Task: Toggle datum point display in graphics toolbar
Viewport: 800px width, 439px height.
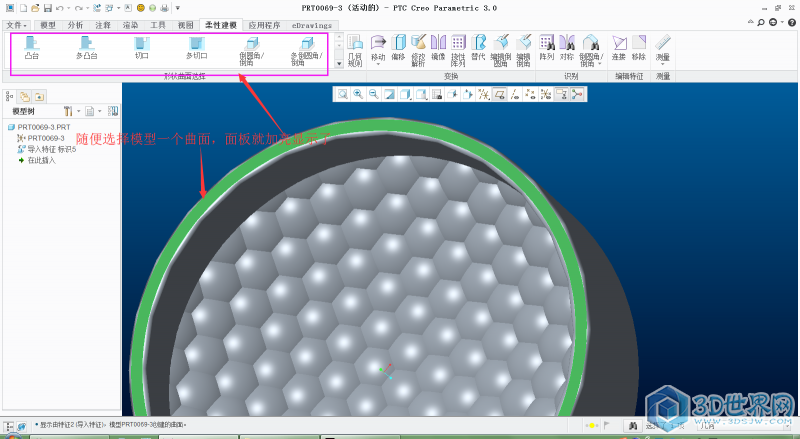Action: [531, 94]
